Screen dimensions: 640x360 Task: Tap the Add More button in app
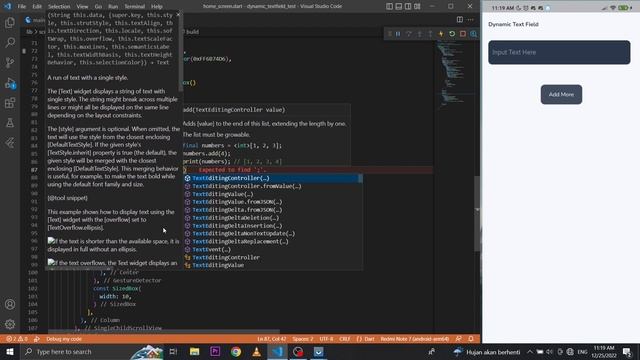561,95
